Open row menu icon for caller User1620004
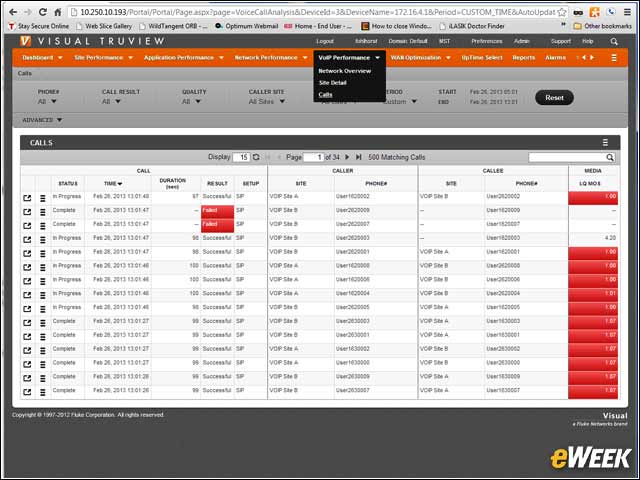The image size is (640, 480). 43,295
